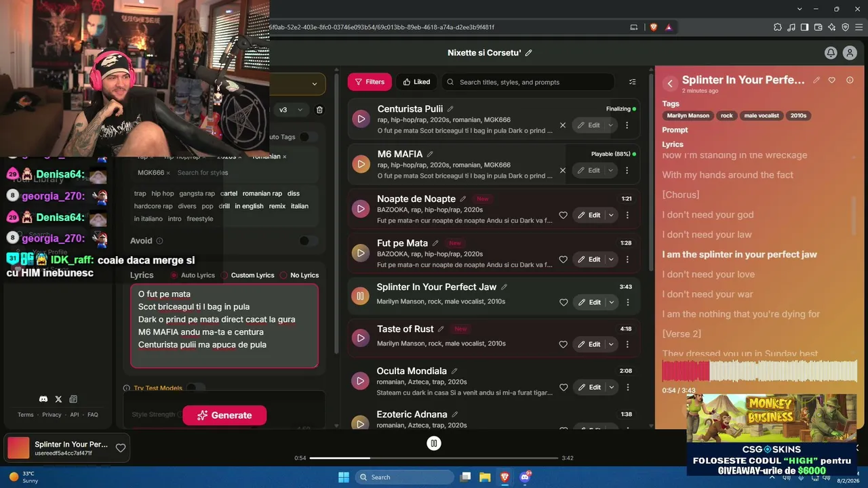Pause Splinter In Your Perfect Jaw in list
Viewport: 868px width, 488px height.
pos(360,296)
